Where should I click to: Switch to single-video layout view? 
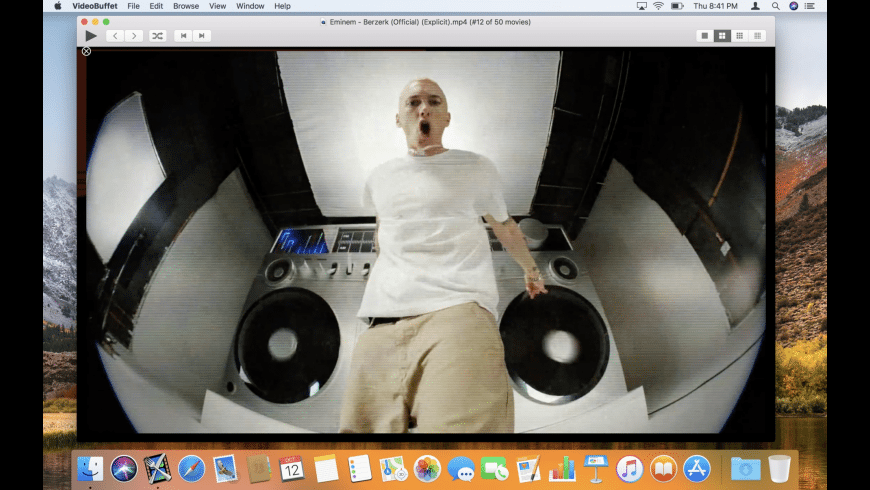[x=705, y=36]
